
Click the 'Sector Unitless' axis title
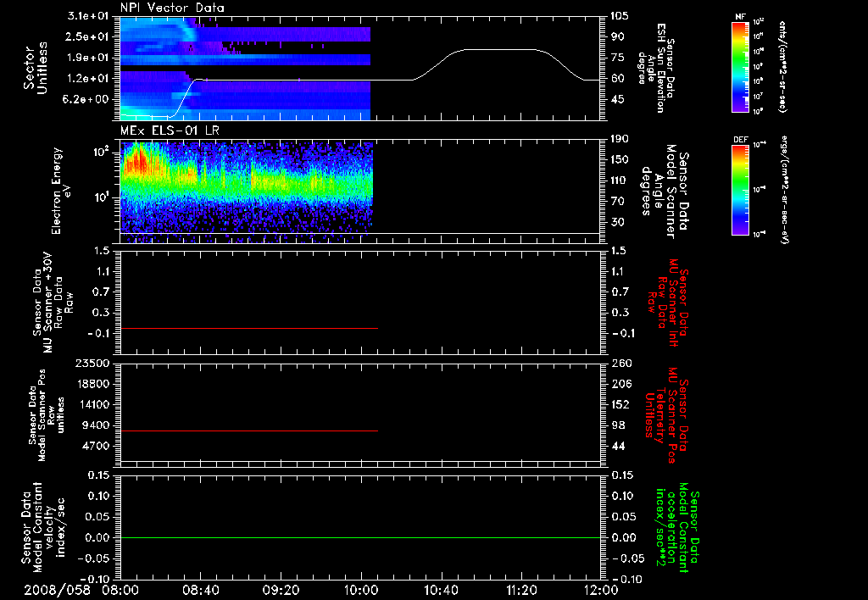[x=36, y=68]
